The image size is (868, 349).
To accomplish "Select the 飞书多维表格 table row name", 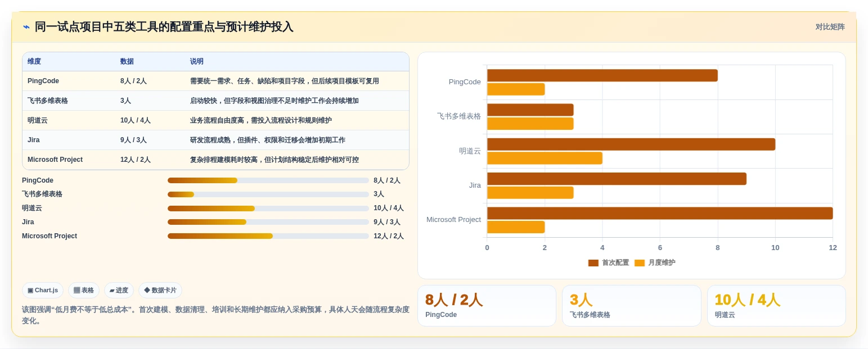I will (x=48, y=101).
